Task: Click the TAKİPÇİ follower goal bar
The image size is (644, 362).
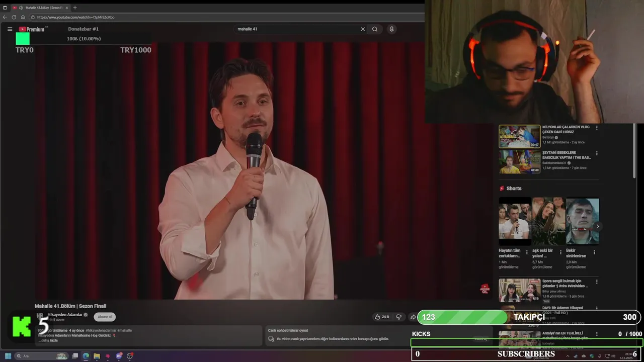Action: click(x=528, y=317)
